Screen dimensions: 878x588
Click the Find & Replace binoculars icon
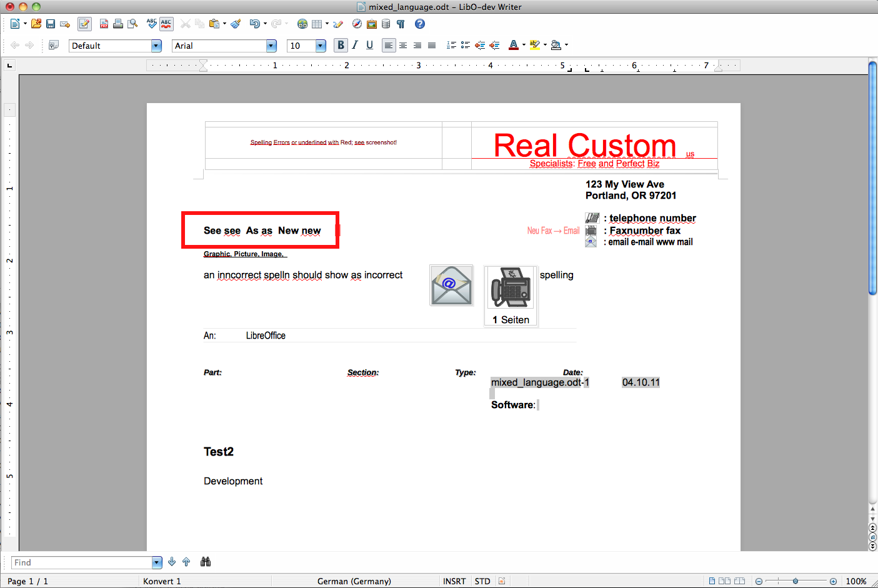[x=205, y=562]
